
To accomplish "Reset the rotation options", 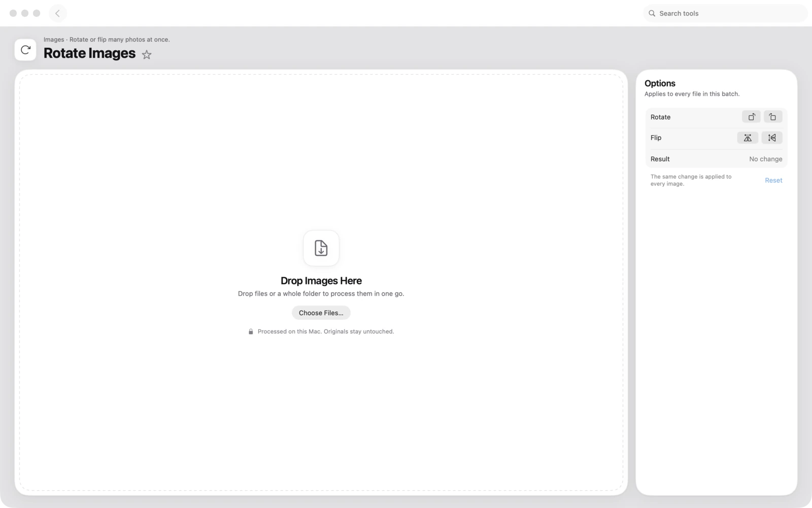I will coord(773,180).
